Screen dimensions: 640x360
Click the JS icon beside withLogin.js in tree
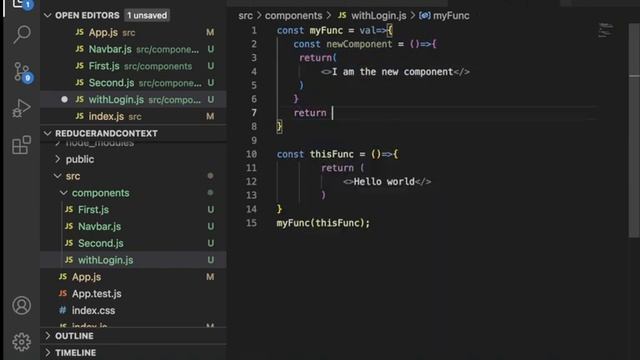(x=69, y=260)
